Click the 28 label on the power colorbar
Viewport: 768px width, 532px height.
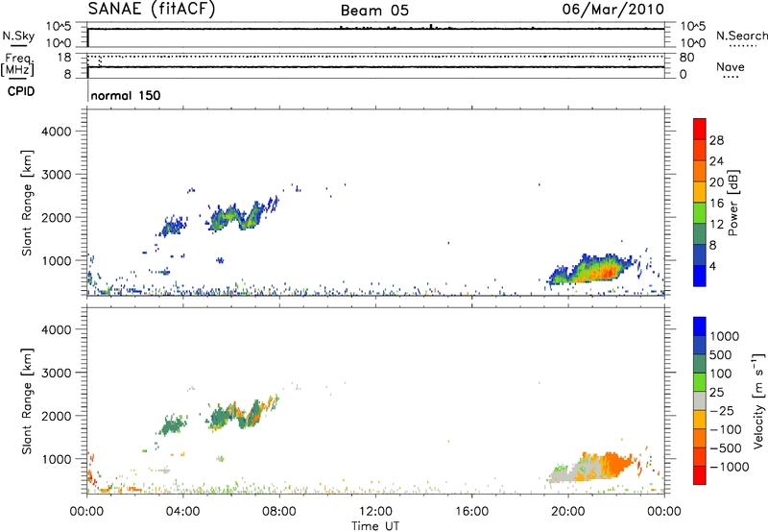click(x=716, y=140)
